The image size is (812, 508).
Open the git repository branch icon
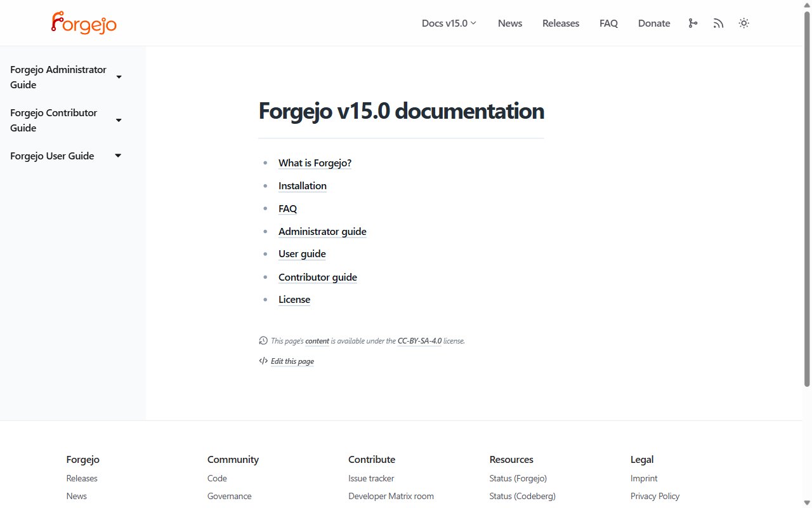click(693, 23)
